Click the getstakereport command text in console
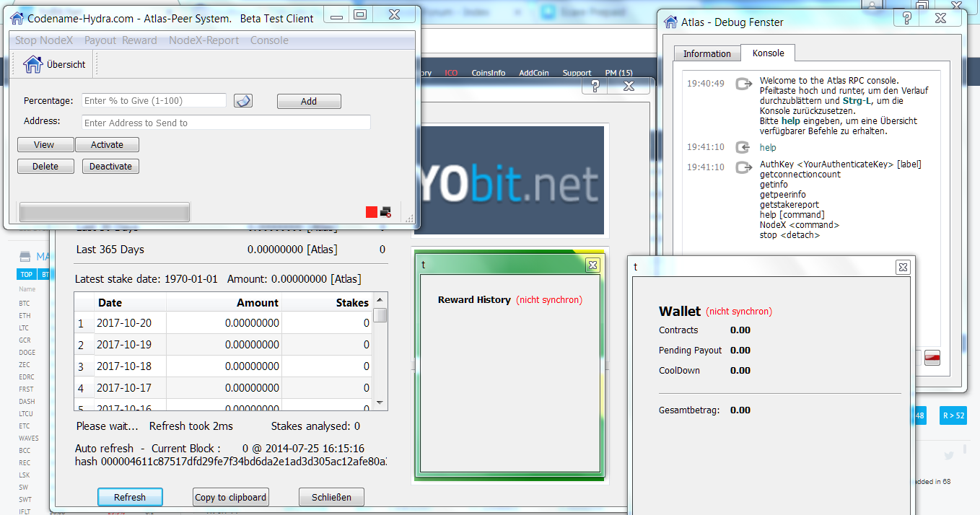The height and width of the screenshot is (515, 980). click(x=789, y=205)
